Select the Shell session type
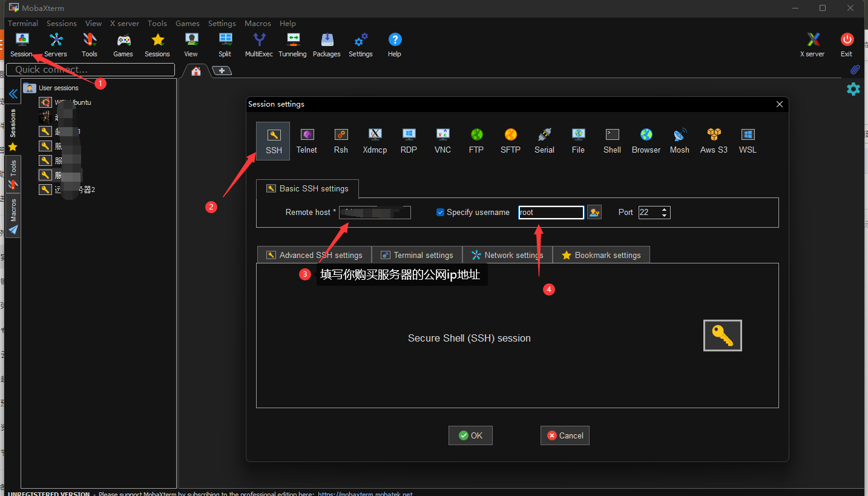 click(612, 141)
